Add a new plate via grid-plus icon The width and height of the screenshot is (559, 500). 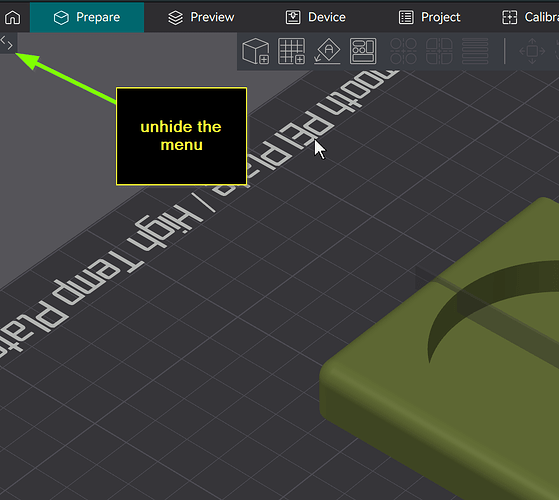[292, 51]
